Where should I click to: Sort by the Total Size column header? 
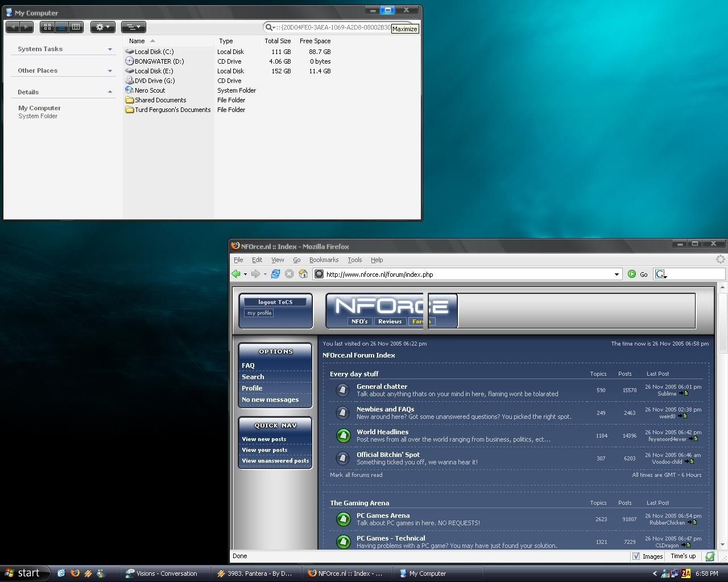(x=278, y=41)
